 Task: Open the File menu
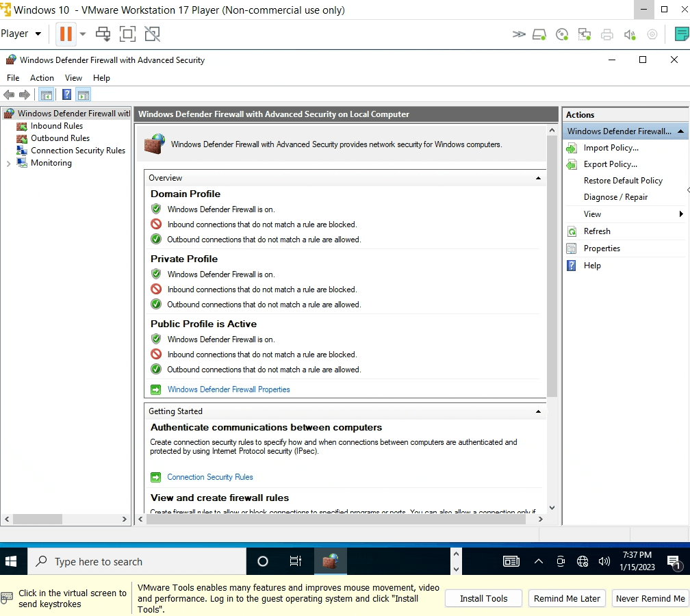click(13, 78)
